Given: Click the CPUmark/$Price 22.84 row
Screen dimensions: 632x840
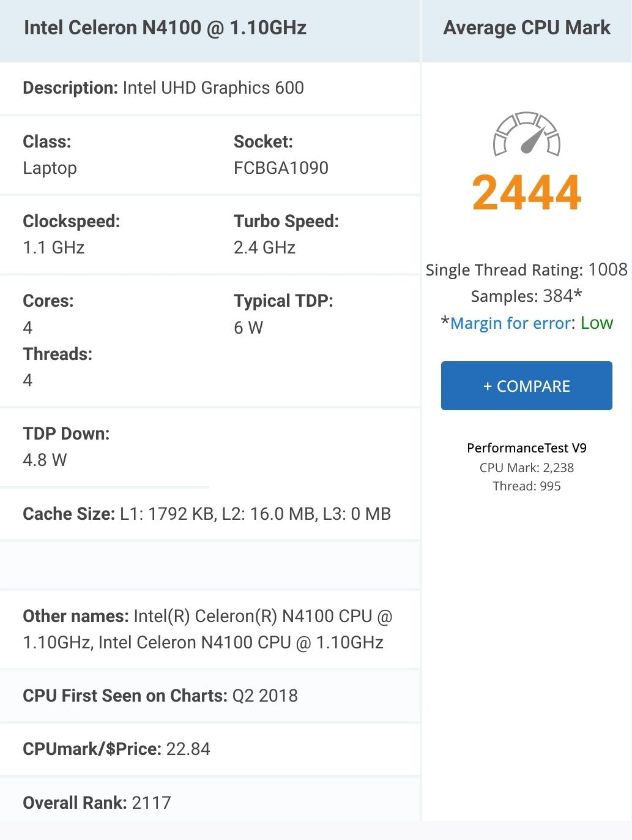Looking at the screenshot, I should 210,749.
